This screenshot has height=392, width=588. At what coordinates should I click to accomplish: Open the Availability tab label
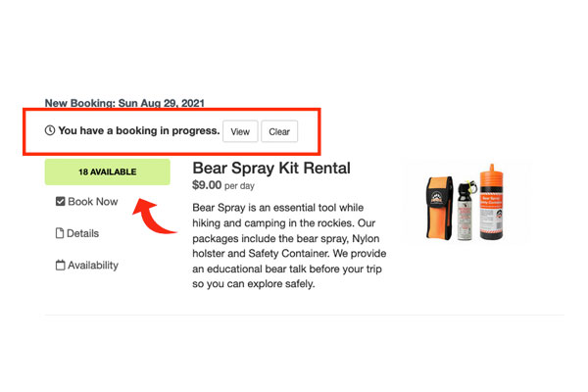click(x=93, y=265)
